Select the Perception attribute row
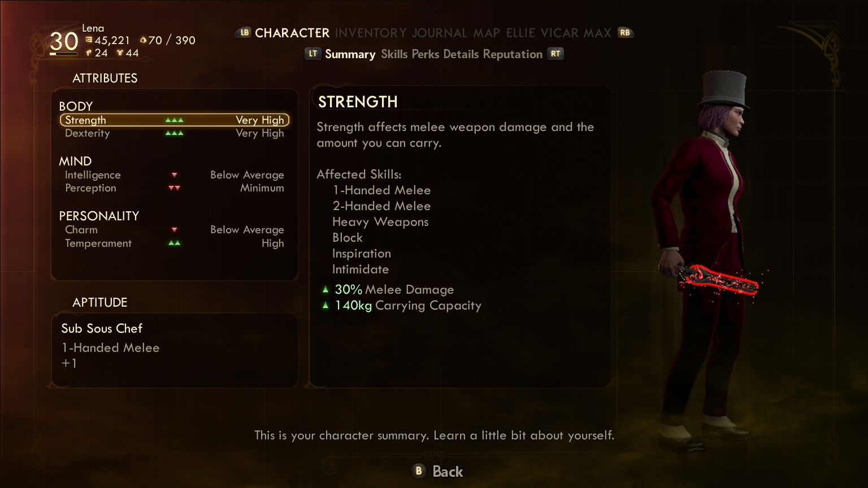The height and width of the screenshot is (488, 868). [175, 188]
